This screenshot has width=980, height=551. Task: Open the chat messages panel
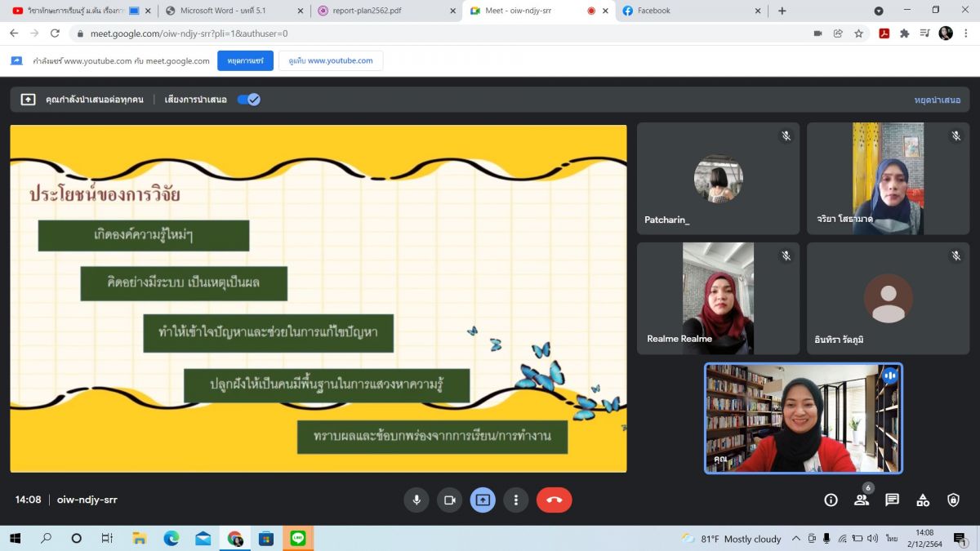click(x=892, y=500)
